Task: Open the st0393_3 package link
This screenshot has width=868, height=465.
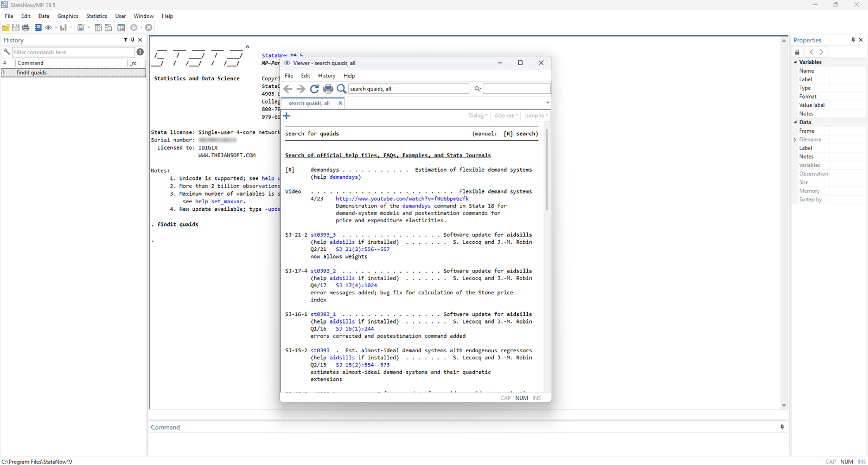Action: click(x=323, y=235)
